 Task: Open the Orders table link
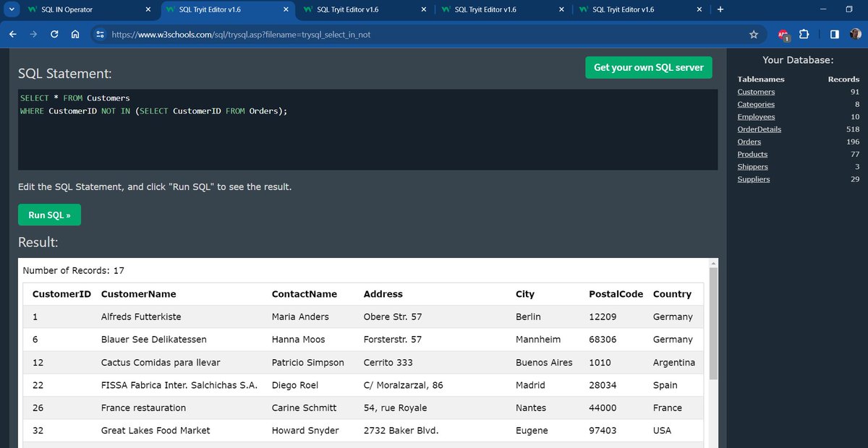coord(749,142)
